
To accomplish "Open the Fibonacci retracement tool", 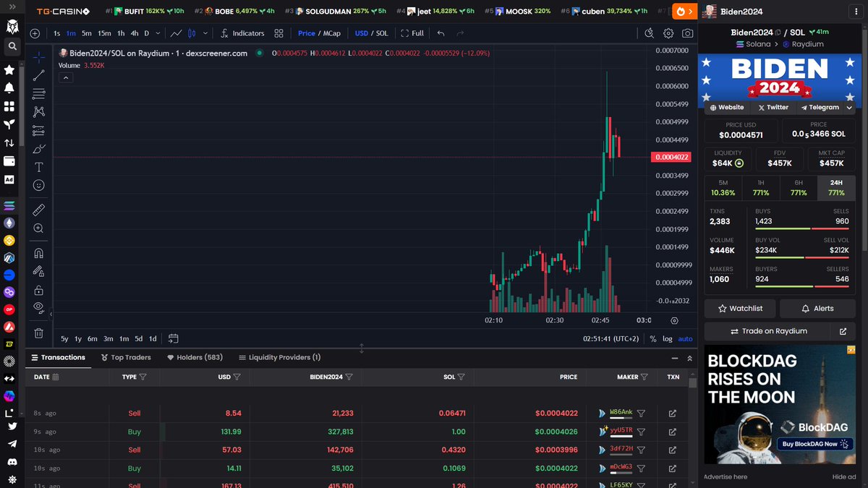I will (x=39, y=93).
